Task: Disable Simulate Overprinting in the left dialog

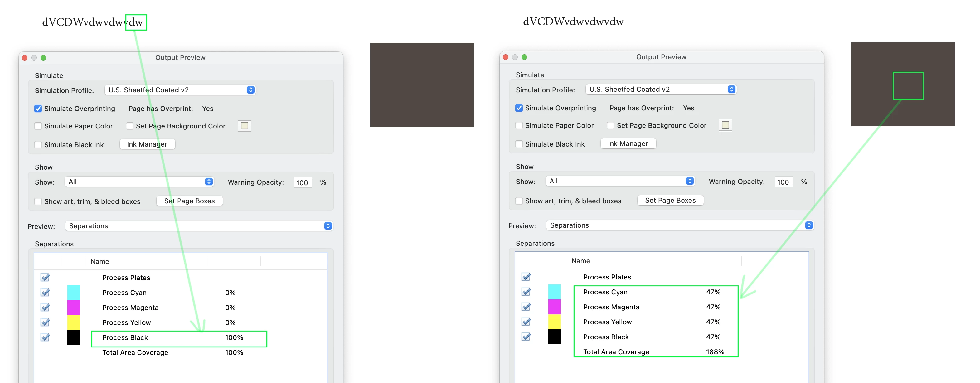Action: point(38,109)
